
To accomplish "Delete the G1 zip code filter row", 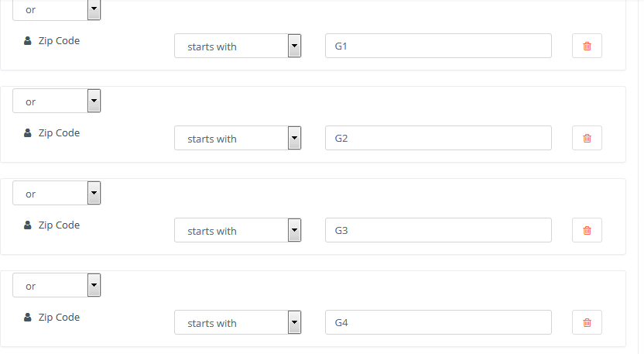I will coord(587,46).
